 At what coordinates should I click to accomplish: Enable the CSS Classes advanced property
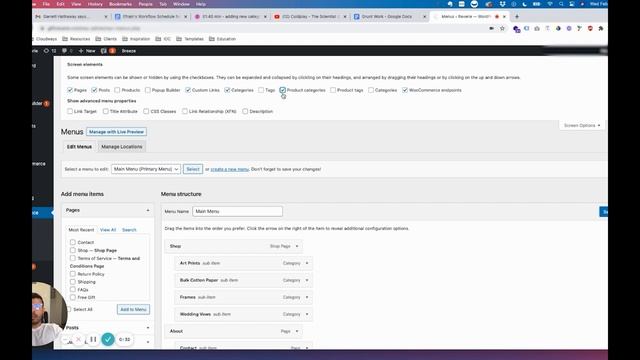pyautogui.click(x=146, y=111)
